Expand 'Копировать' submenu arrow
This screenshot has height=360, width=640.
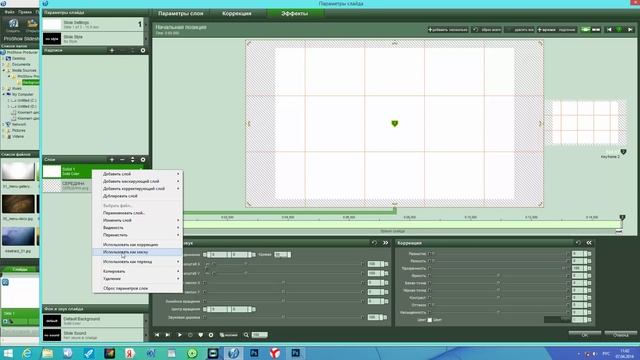(x=178, y=271)
